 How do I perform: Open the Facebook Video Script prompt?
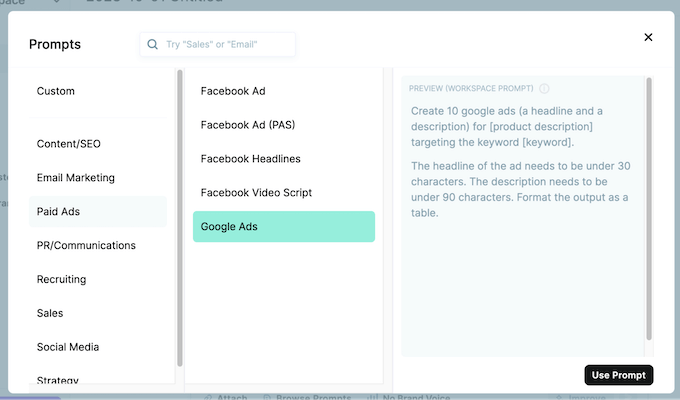click(x=256, y=193)
